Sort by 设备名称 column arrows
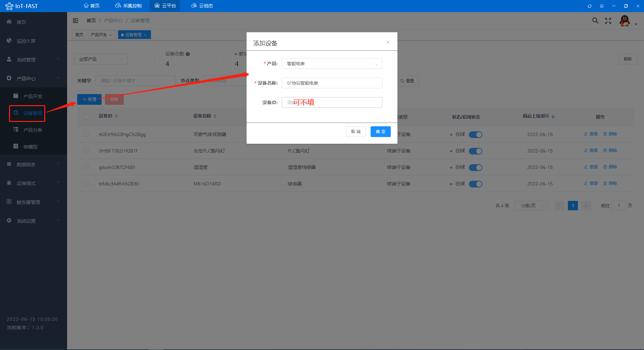 click(x=215, y=116)
